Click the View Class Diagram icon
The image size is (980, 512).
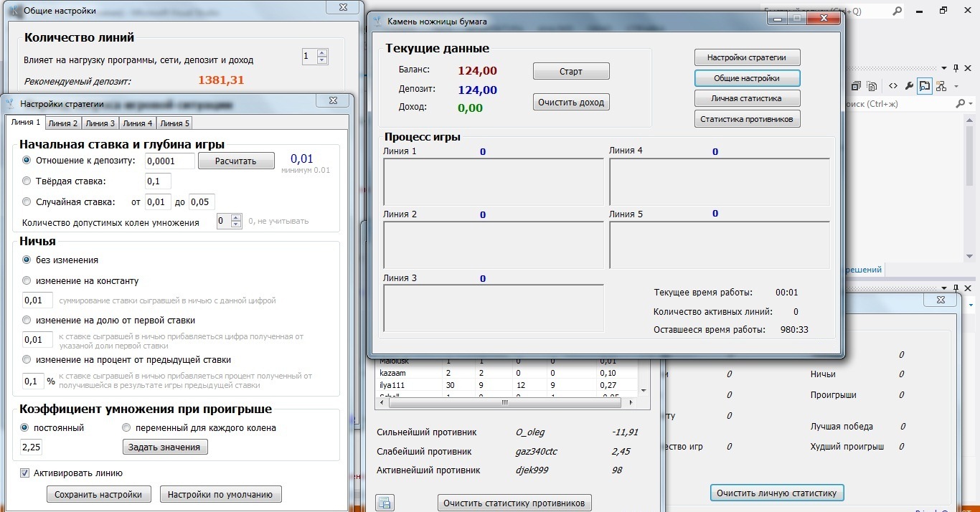941,86
